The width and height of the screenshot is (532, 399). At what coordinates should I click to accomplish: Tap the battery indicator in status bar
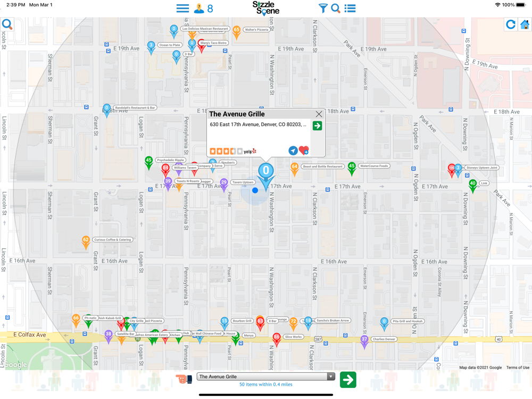[521, 5]
